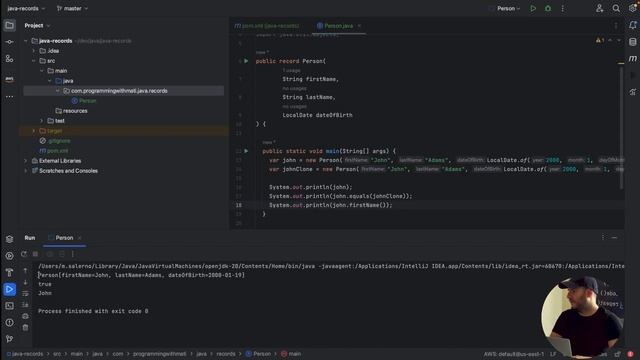Screen dimensions: 640x360
Task: Expand the .idea folder
Action: (33, 51)
